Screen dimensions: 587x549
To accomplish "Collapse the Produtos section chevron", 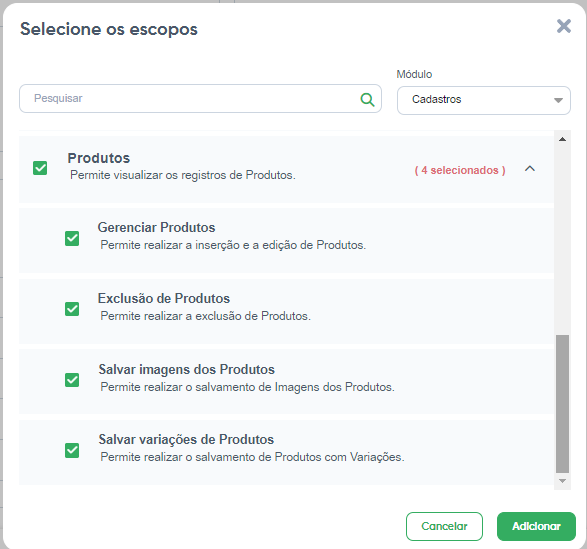I will pyautogui.click(x=530, y=169).
